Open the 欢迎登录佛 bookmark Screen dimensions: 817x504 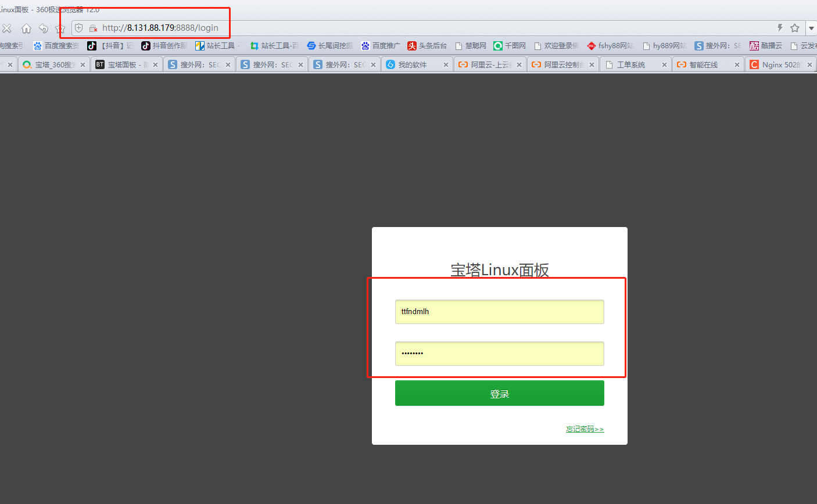557,46
